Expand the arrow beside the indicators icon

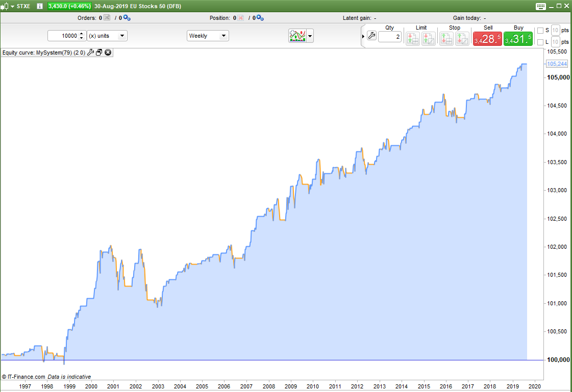click(310, 36)
